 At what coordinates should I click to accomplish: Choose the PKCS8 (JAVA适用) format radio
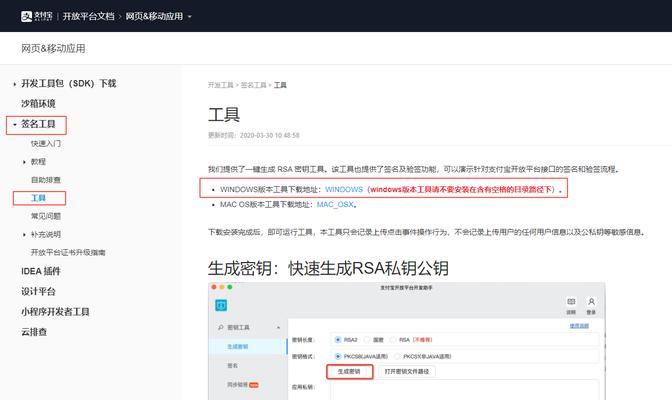click(338, 356)
